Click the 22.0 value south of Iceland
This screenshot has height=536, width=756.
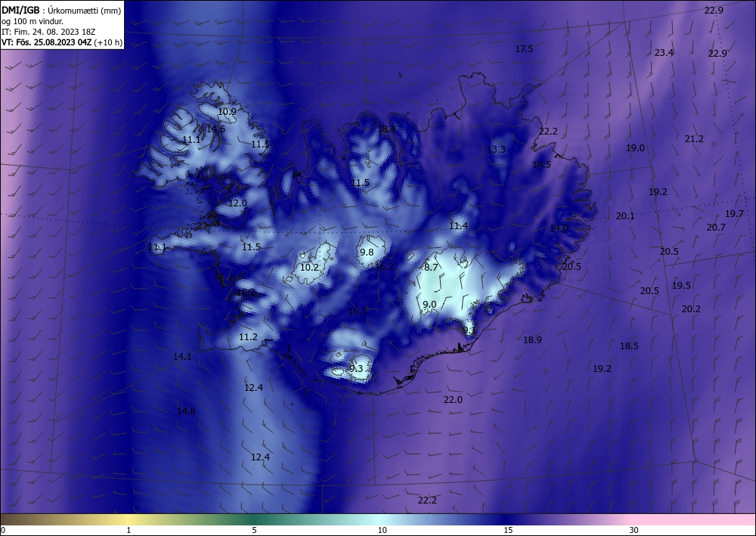tap(453, 400)
